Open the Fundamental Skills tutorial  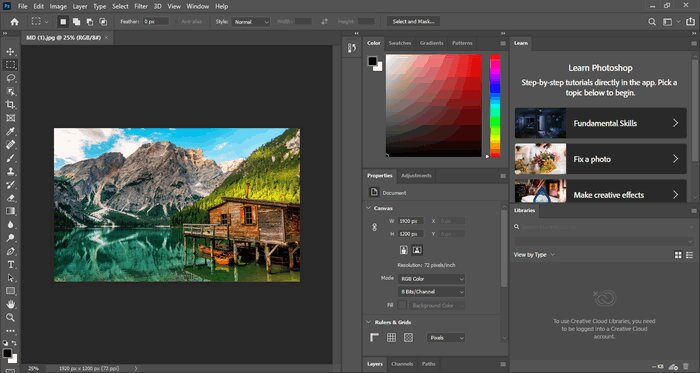[600, 123]
